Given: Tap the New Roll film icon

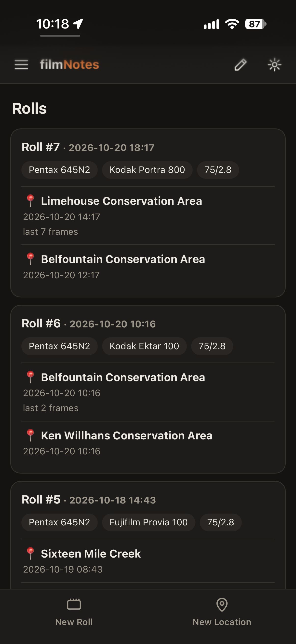Looking at the screenshot, I should pyautogui.click(x=74, y=604).
